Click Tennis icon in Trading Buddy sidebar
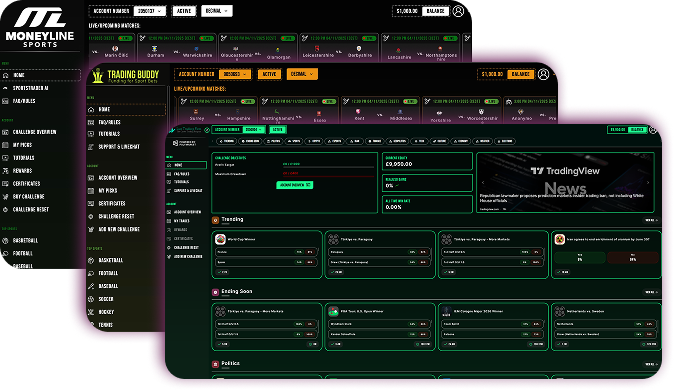This screenshot has width=675, height=391. (91, 325)
